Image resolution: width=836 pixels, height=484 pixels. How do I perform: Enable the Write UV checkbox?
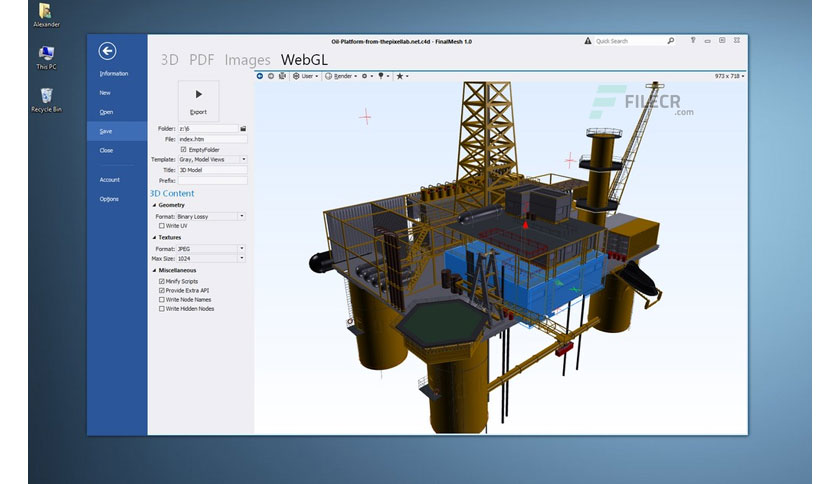162,226
